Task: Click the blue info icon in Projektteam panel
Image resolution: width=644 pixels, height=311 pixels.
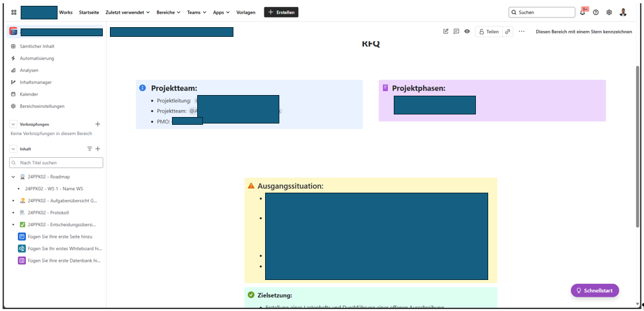Action: [x=142, y=88]
